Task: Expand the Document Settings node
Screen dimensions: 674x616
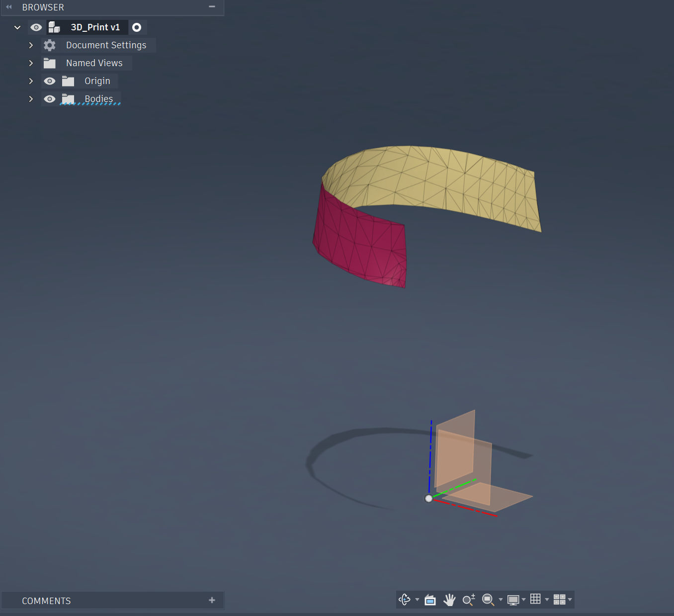Action: click(x=31, y=45)
